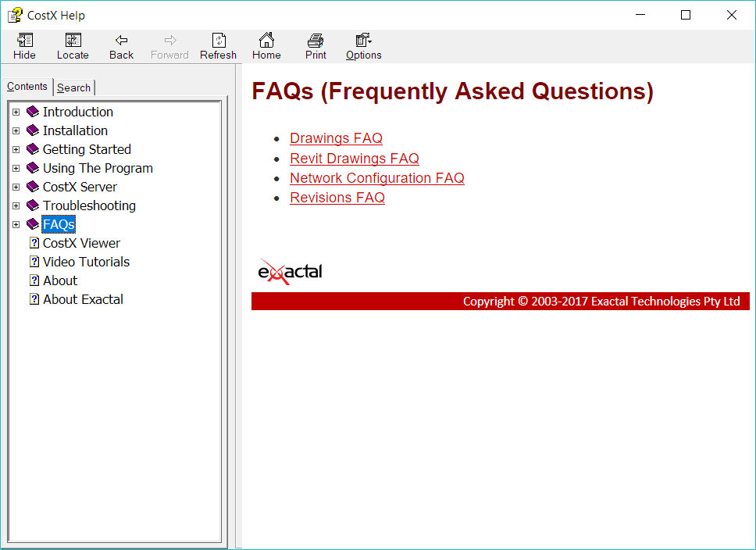Image resolution: width=756 pixels, height=550 pixels.
Task: Select the Using The Program label
Action: click(98, 169)
